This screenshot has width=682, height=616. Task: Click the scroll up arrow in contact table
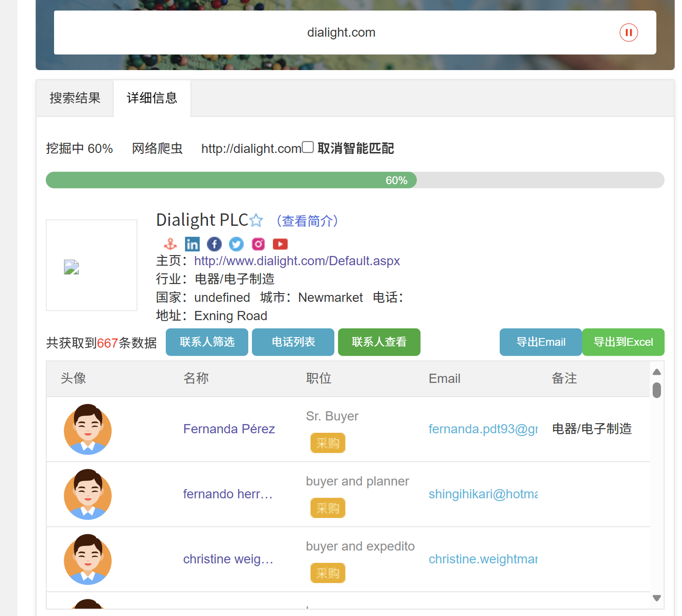(x=656, y=372)
